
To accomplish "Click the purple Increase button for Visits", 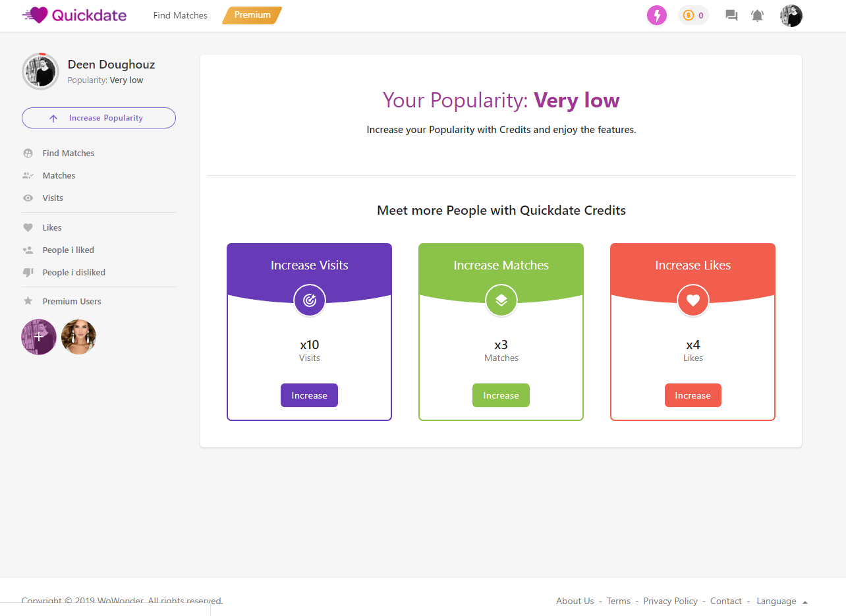I will pos(309,395).
